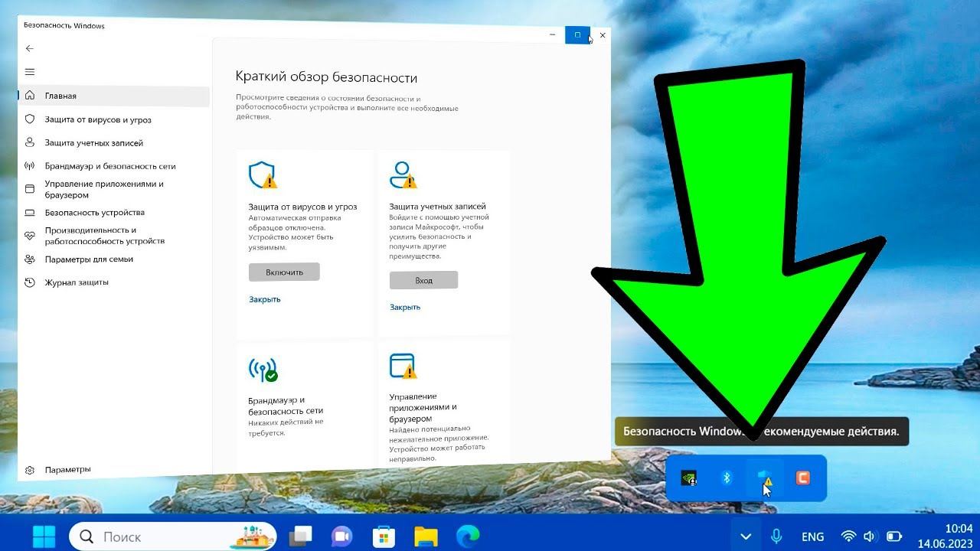Screen dimensions: 980x551
Task: Click the back arrow in Windows Security
Action: coord(30,48)
